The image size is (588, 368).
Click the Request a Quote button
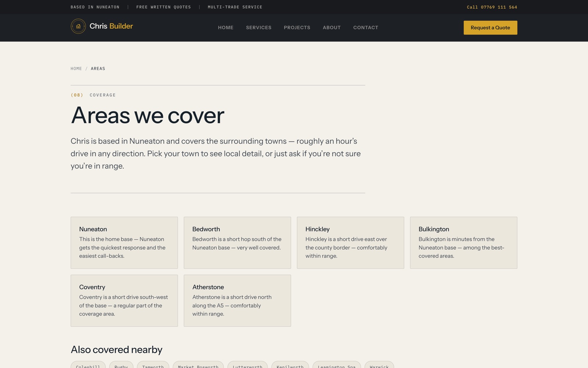click(x=490, y=28)
